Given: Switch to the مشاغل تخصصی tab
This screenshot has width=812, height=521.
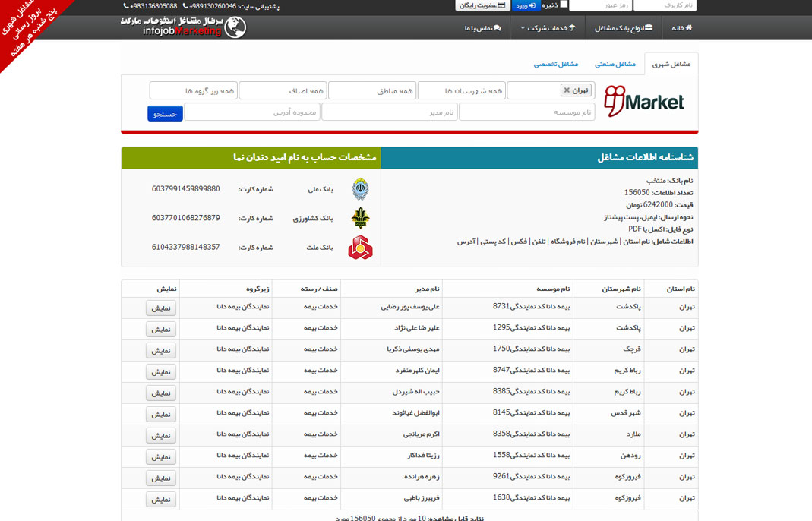Looking at the screenshot, I should point(555,64).
